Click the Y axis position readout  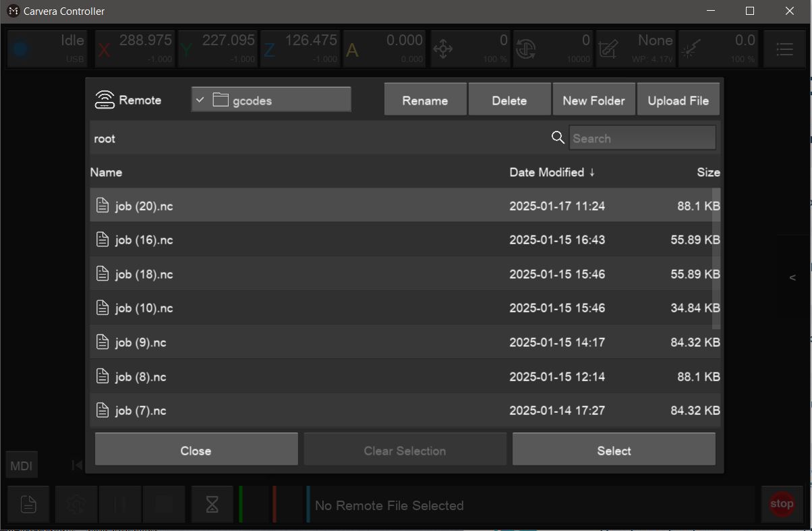(x=217, y=49)
